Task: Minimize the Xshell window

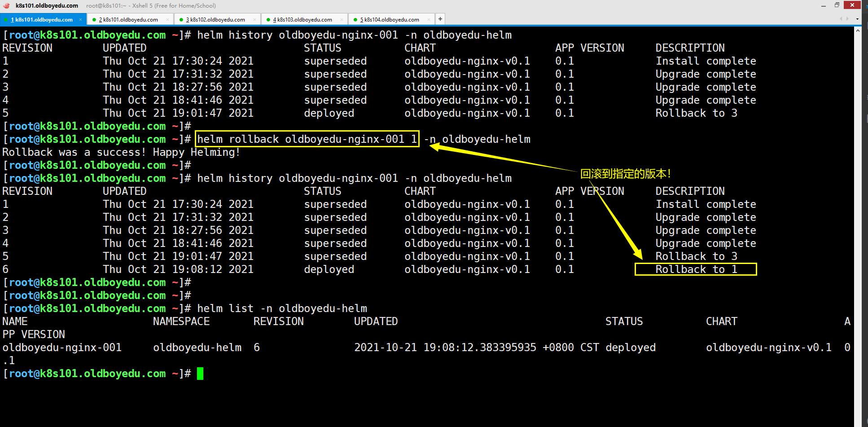Action: point(824,5)
